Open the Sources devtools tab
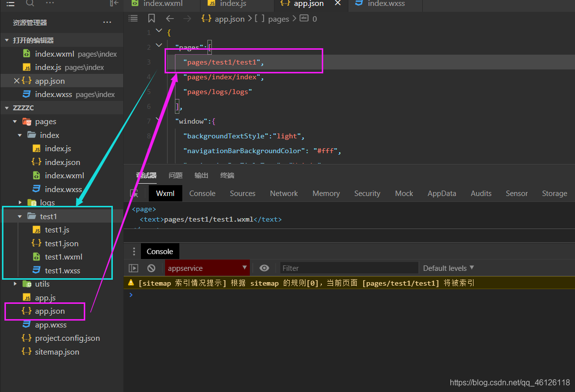575x392 pixels. click(242, 194)
